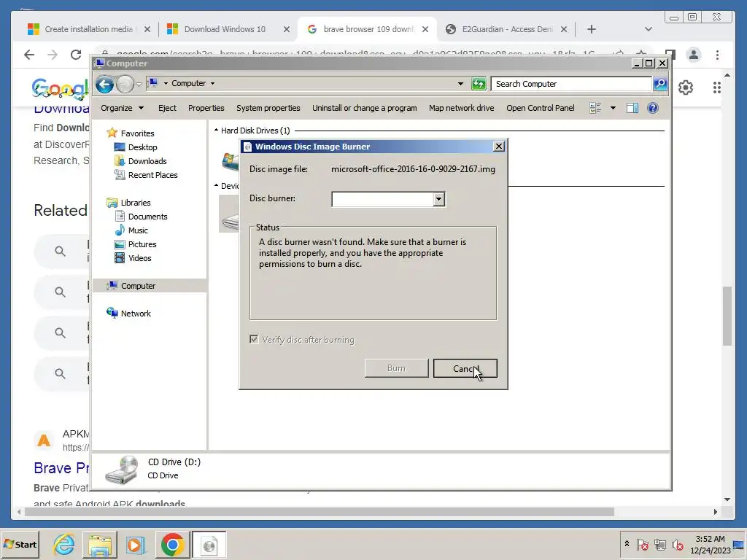Open recent pages dropdown beside Forward

click(x=139, y=85)
